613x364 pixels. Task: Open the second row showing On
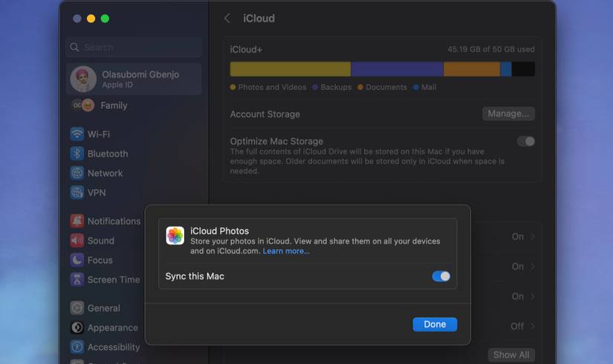tap(522, 267)
